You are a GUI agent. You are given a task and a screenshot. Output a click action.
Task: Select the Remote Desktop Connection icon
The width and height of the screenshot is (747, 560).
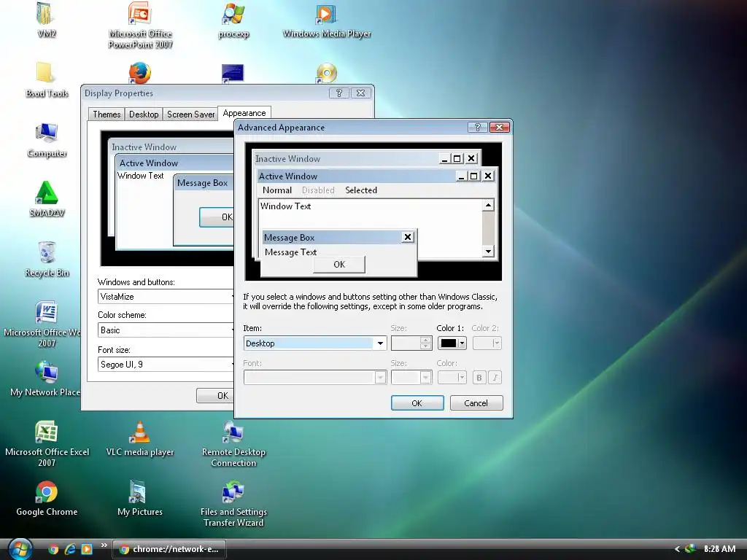[233, 444]
